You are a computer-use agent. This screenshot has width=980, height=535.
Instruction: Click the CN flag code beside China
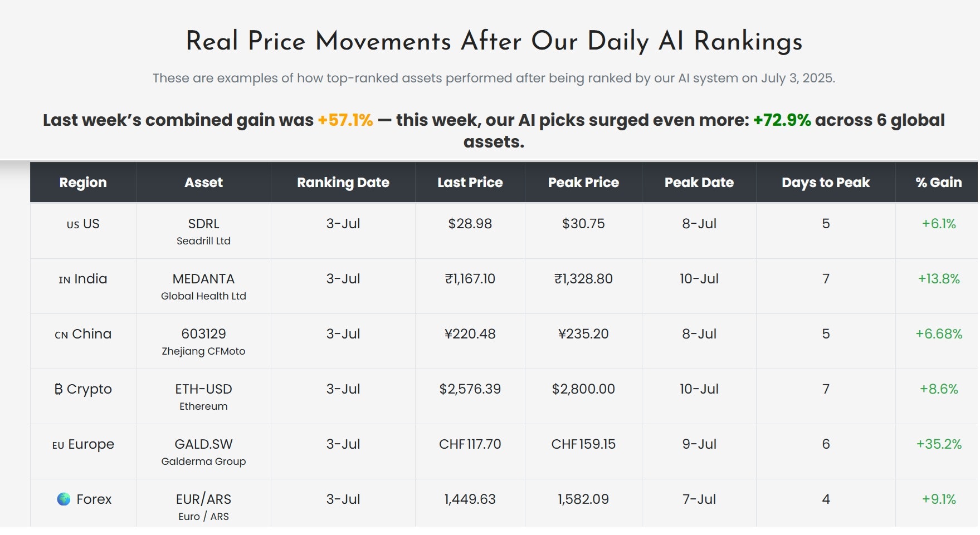click(61, 335)
